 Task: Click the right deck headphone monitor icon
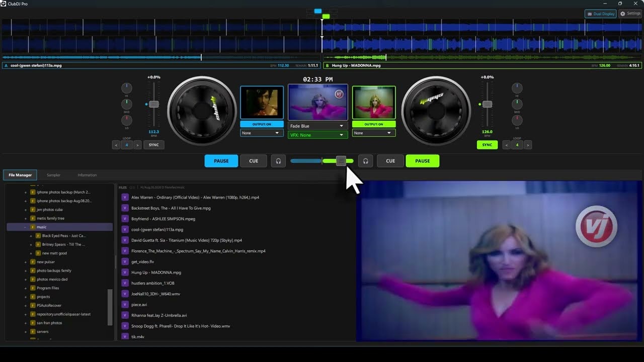tap(365, 160)
